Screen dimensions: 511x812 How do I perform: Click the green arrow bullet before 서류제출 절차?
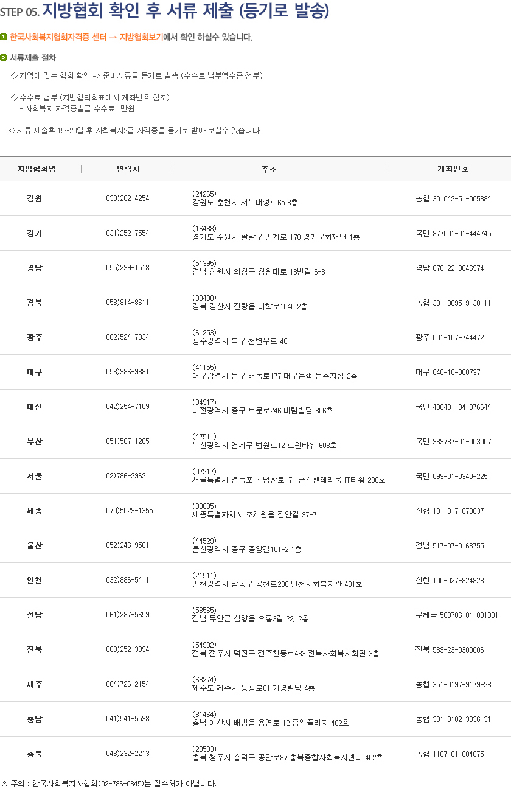pyautogui.click(x=4, y=58)
